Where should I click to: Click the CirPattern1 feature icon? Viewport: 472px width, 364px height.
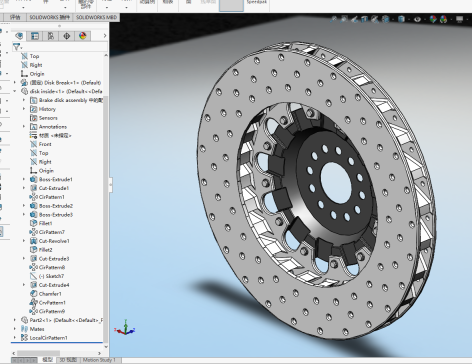33,197
